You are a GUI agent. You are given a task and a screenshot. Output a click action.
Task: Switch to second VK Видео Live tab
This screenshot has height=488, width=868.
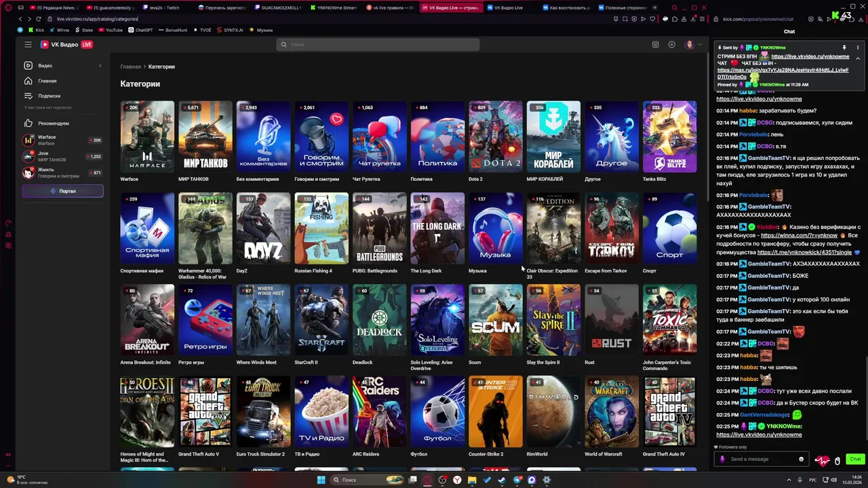[x=508, y=7]
